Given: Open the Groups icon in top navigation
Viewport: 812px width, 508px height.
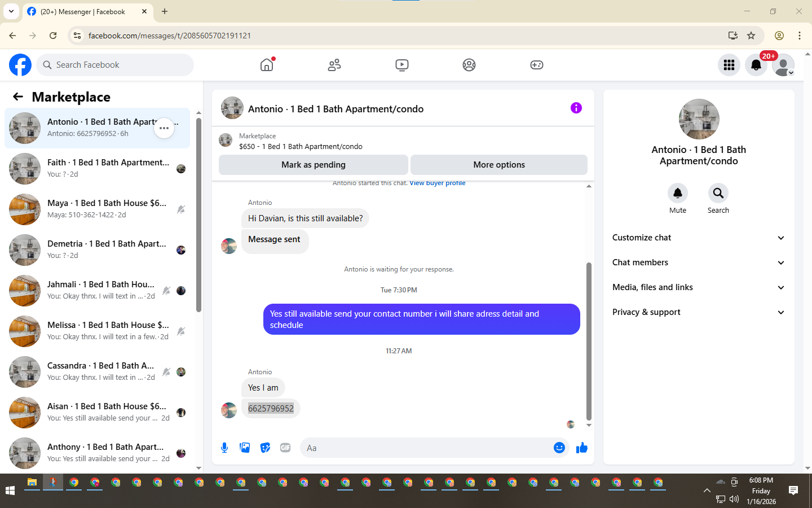Looking at the screenshot, I should coord(469,65).
